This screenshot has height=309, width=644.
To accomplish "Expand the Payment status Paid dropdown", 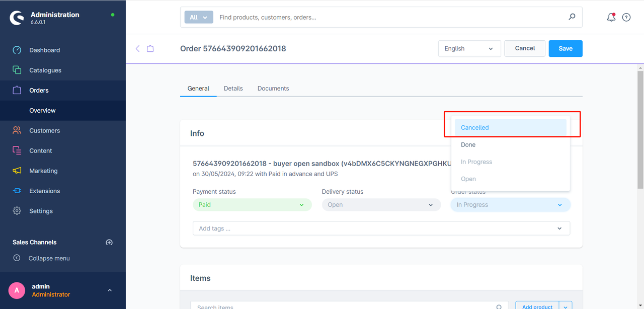I will coord(252,205).
